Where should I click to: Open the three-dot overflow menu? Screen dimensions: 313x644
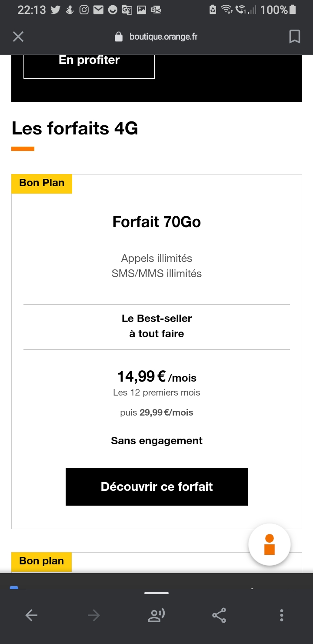282,615
